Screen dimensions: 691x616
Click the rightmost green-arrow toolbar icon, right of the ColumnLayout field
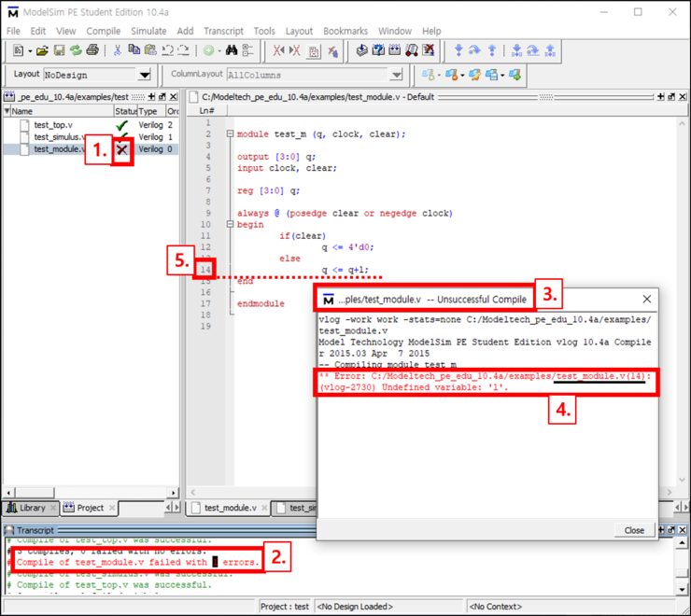click(x=515, y=75)
